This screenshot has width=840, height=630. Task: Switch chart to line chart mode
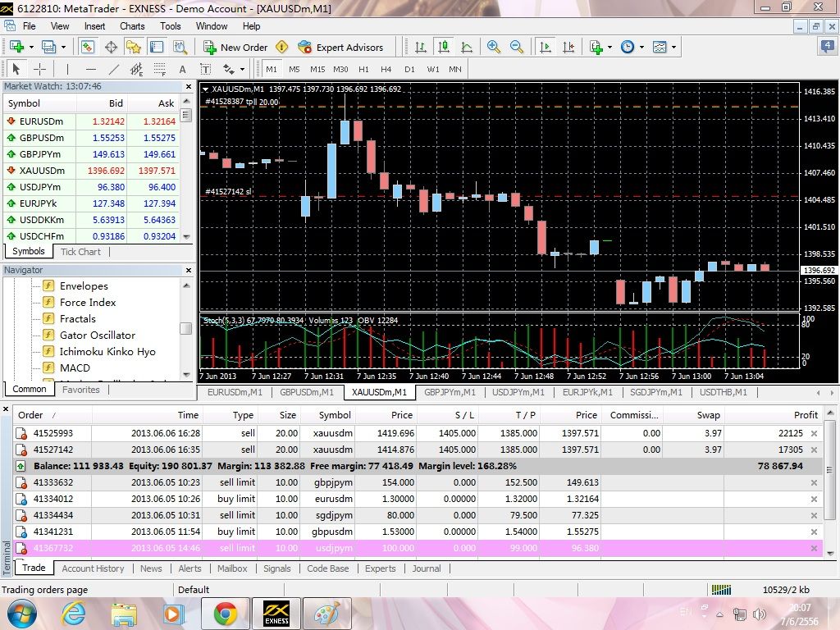[x=467, y=47]
